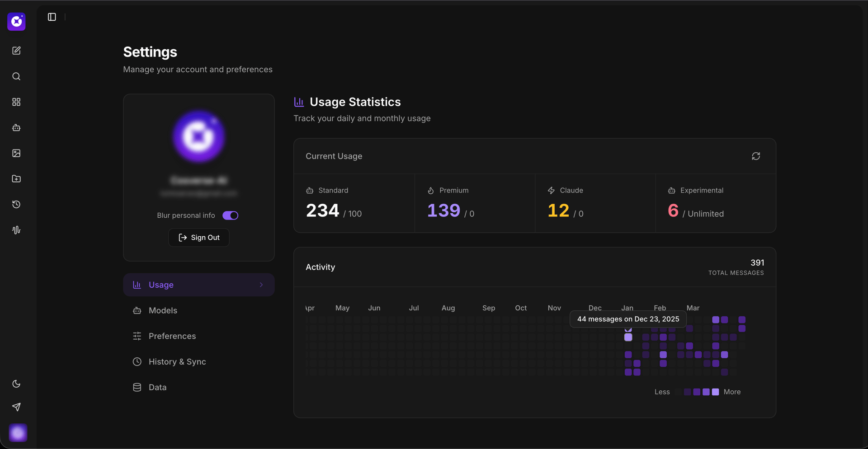Open history using the clock icon
The width and height of the screenshot is (868, 449).
pyautogui.click(x=16, y=204)
